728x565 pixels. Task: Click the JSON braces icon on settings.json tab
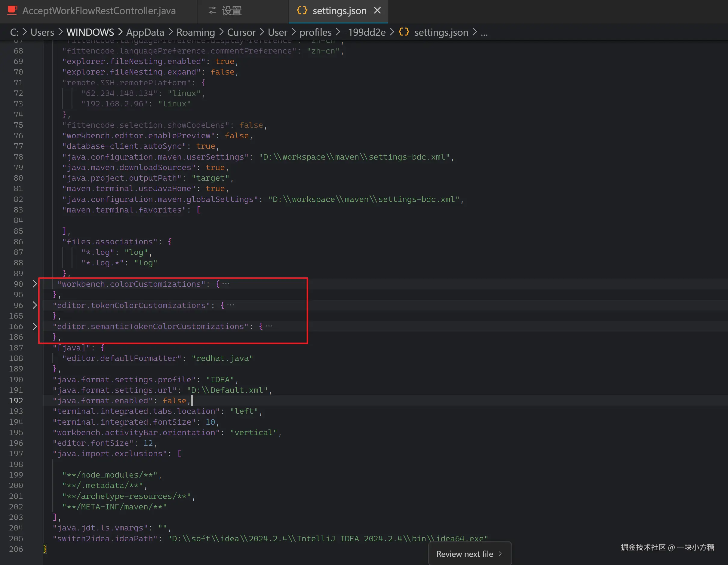pos(302,11)
